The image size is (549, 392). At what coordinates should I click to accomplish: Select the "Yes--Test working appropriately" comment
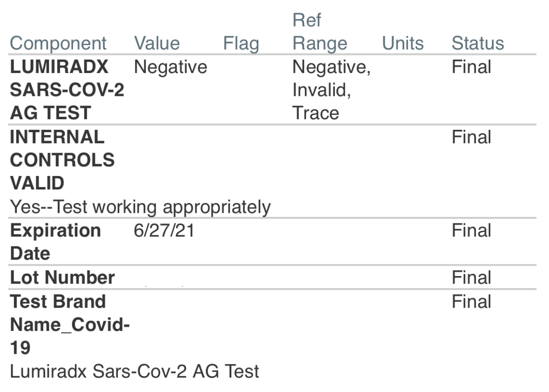(x=140, y=207)
